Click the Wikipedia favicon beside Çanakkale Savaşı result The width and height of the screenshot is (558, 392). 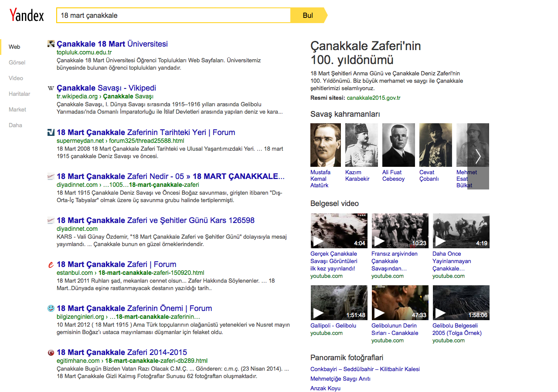pyautogui.click(x=51, y=88)
